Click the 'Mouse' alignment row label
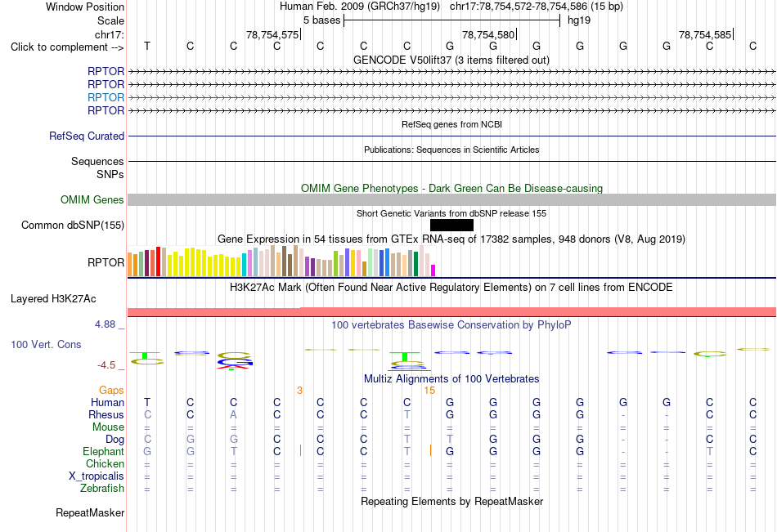The image size is (777, 532). click(108, 427)
